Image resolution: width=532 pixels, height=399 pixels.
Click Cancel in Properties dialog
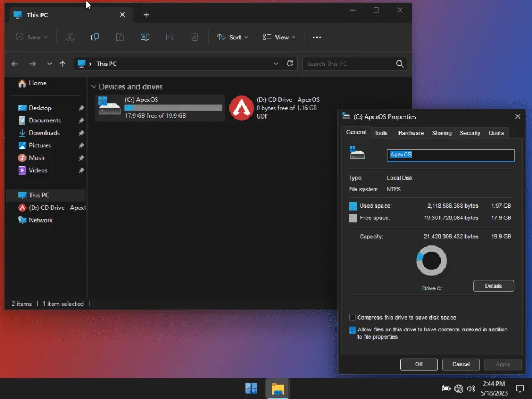pos(461,364)
